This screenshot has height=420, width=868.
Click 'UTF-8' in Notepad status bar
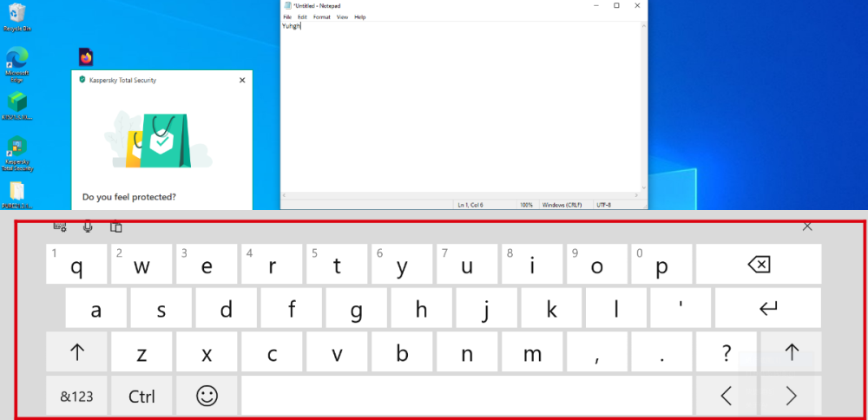click(604, 205)
